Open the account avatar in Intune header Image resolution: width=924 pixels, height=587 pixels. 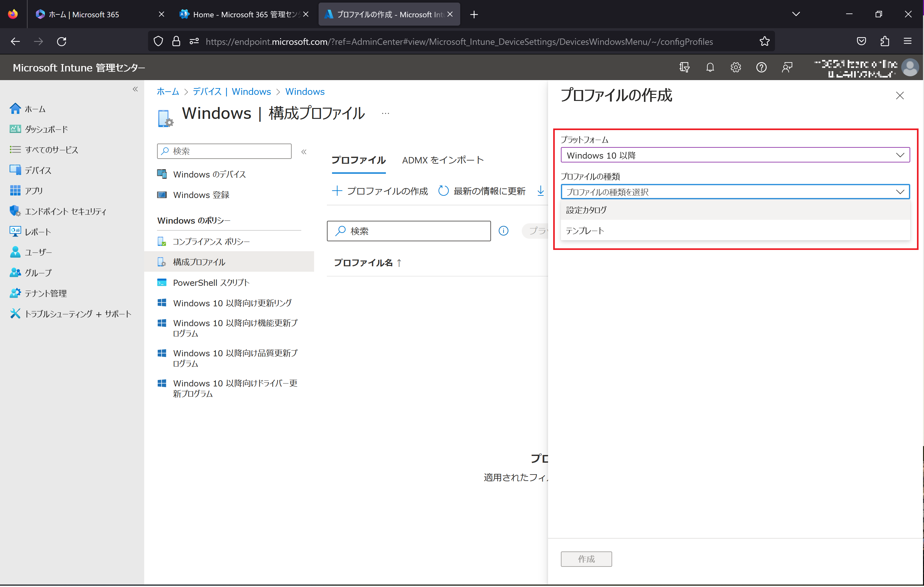910,68
